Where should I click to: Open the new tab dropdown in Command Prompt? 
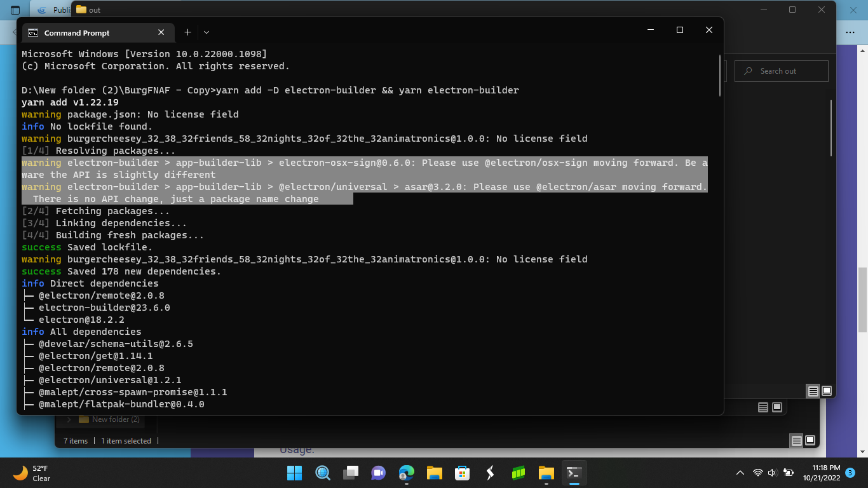(205, 32)
